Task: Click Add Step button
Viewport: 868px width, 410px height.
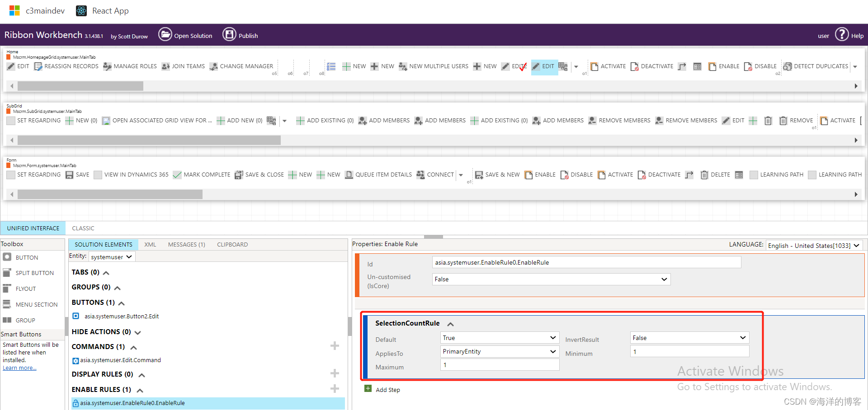Action: click(x=382, y=389)
